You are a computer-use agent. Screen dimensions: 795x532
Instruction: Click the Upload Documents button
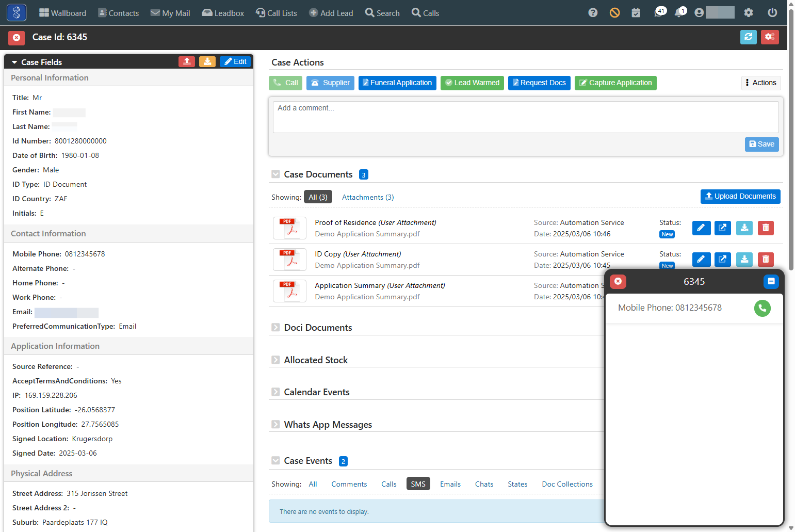point(740,197)
